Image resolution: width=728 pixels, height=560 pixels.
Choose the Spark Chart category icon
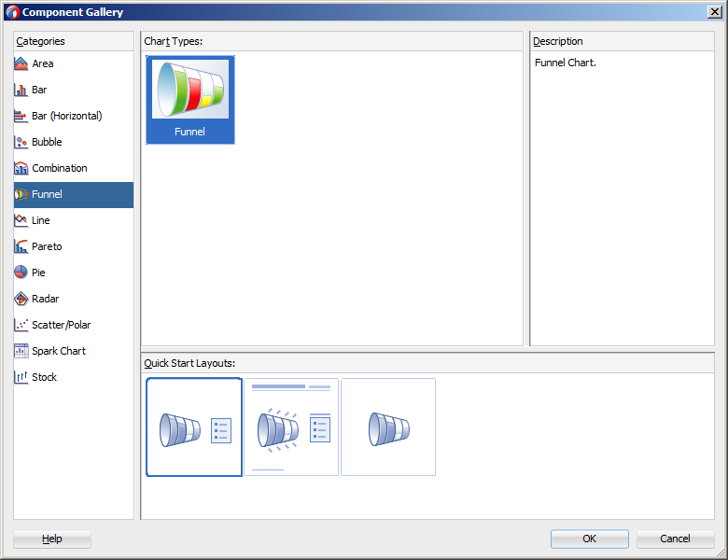pyautogui.click(x=21, y=351)
